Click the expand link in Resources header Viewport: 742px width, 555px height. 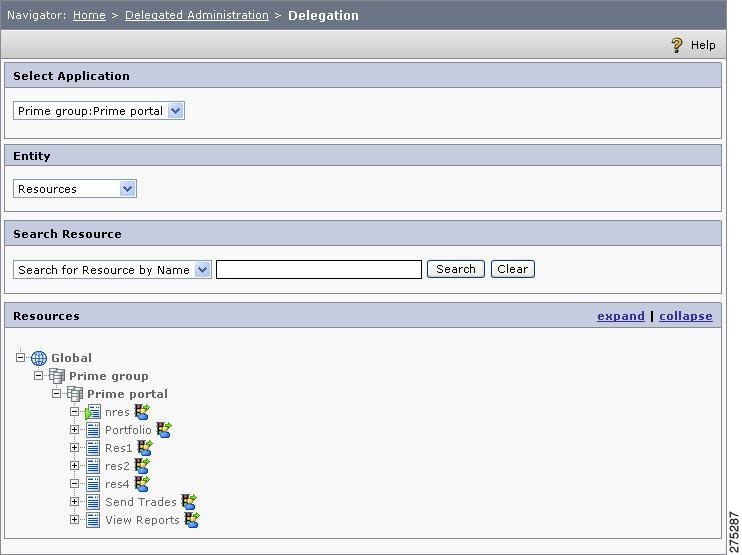(621, 316)
